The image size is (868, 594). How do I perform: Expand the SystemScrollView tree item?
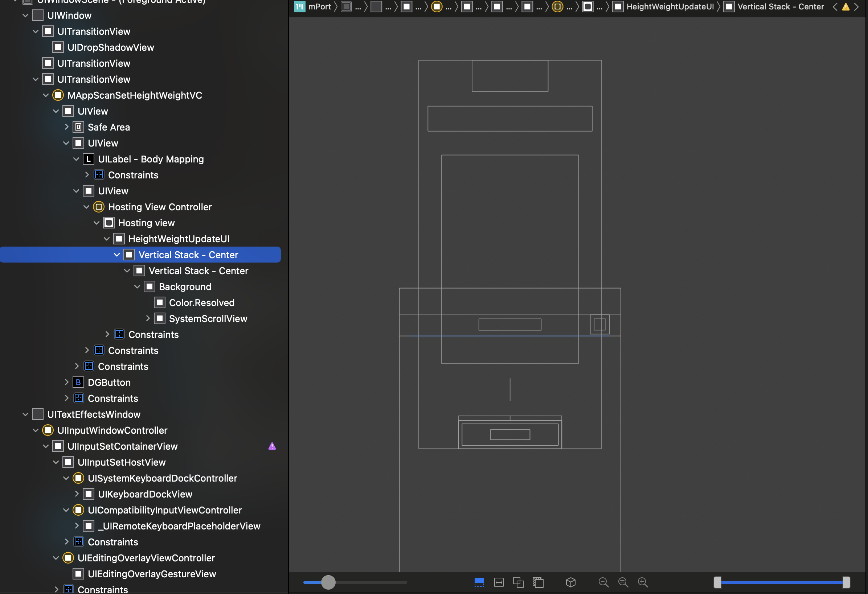148,318
